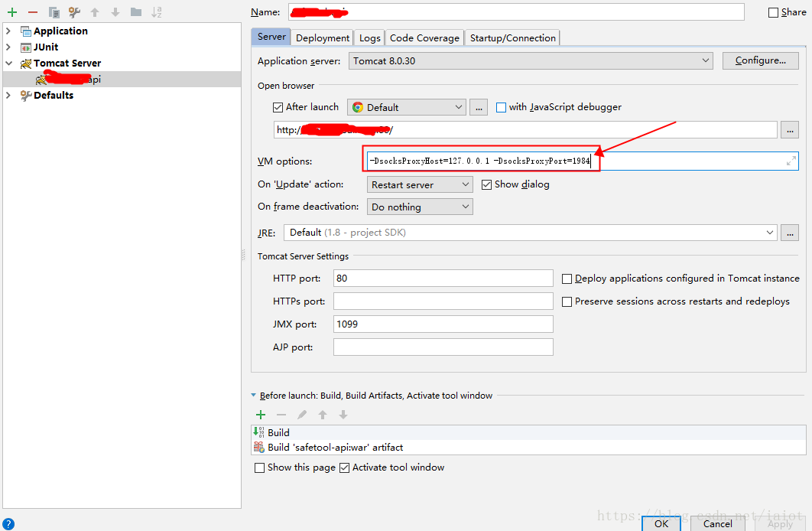
Task: Click the Tomcat Server cat icon in tree
Action: tap(26, 64)
